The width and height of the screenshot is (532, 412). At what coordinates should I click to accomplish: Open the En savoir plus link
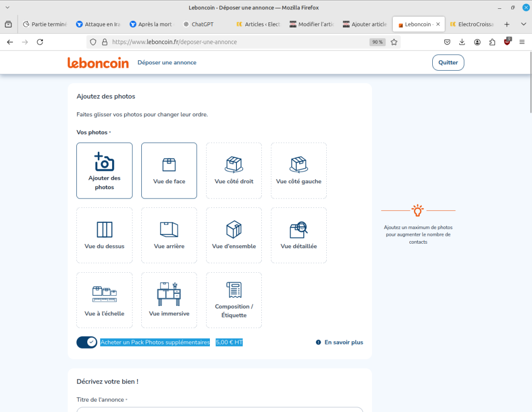(339, 342)
